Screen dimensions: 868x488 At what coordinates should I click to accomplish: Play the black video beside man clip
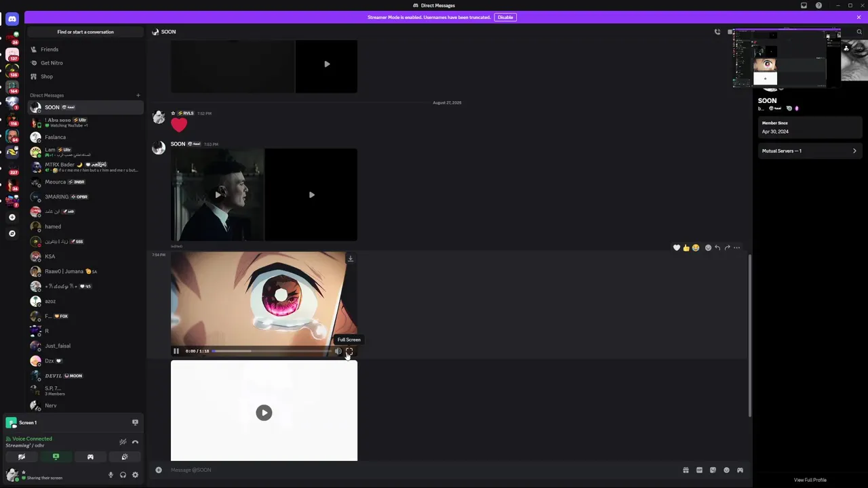click(311, 195)
